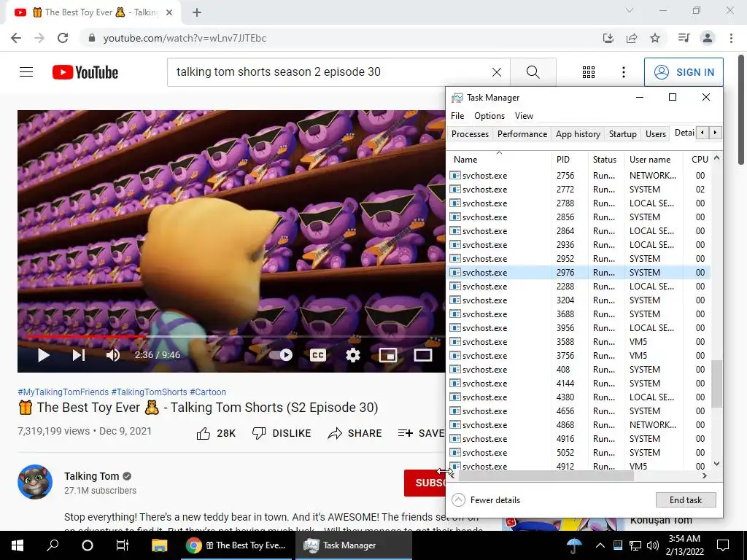Like the video with the thumbs up
The image size is (747, 560).
(x=216, y=433)
